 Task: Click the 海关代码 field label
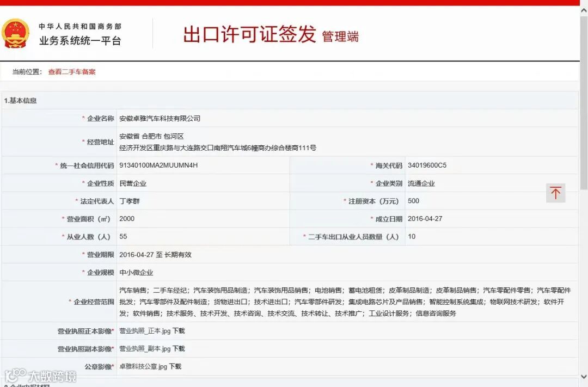389,165
